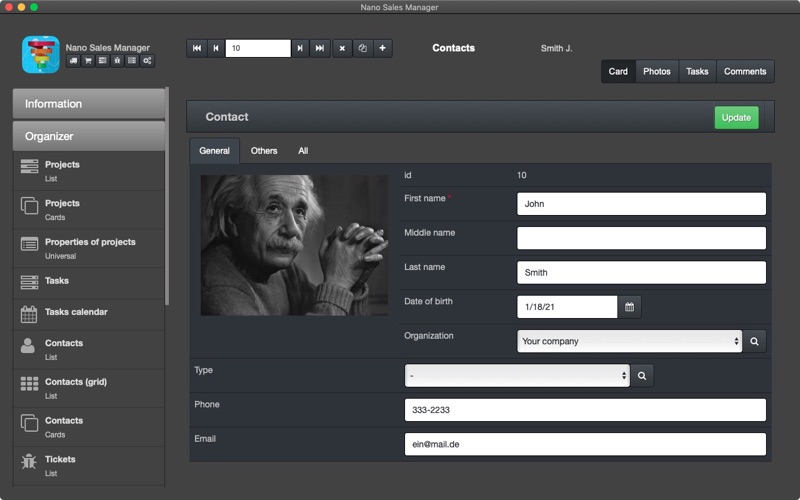The height and width of the screenshot is (500, 800).
Task: Delete current record with the X icon
Action: [x=342, y=48]
